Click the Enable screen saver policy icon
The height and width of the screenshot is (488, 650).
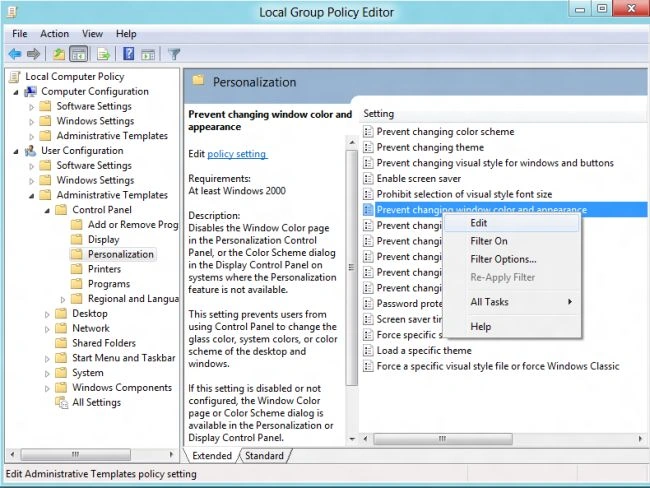368,179
